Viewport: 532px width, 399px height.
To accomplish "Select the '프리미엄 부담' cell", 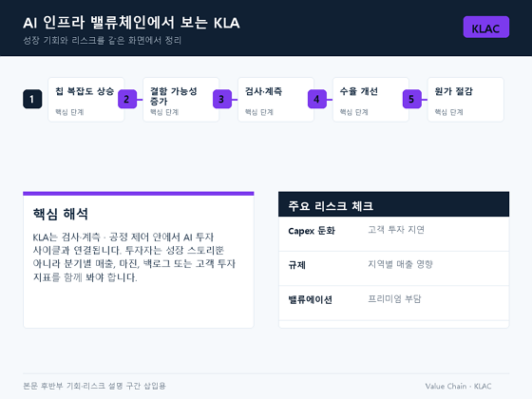I will 394,298.
